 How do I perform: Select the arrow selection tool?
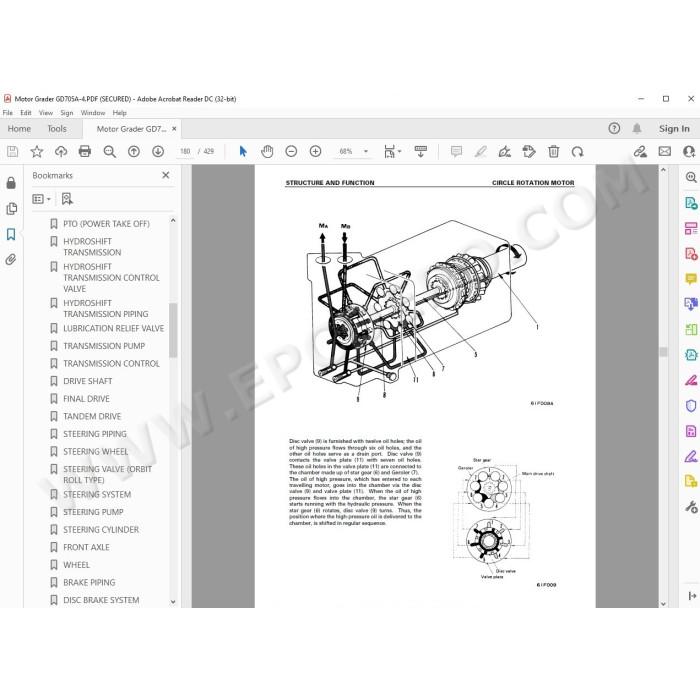[243, 152]
